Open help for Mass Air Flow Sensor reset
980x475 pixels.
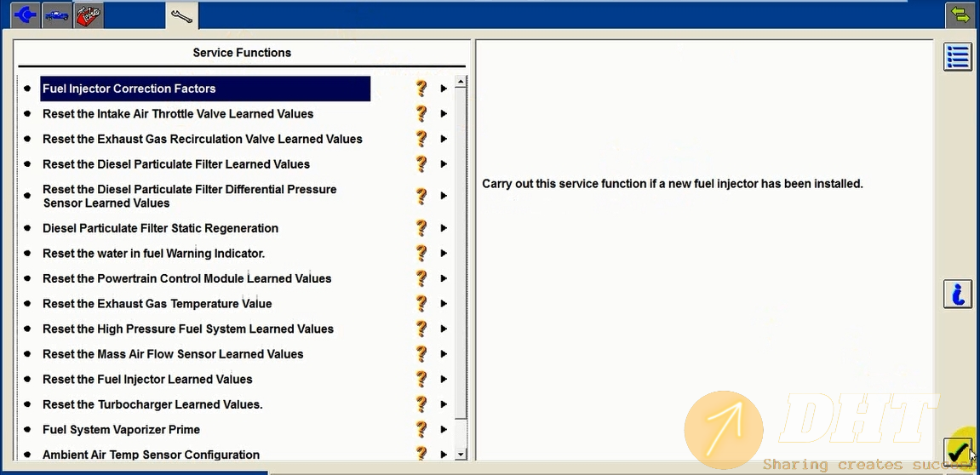pyautogui.click(x=421, y=354)
